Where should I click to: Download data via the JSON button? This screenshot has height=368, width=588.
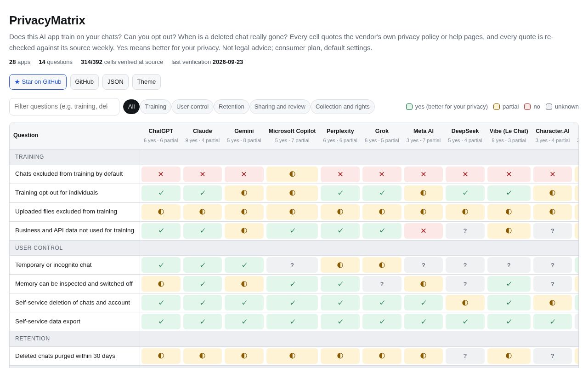point(115,82)
